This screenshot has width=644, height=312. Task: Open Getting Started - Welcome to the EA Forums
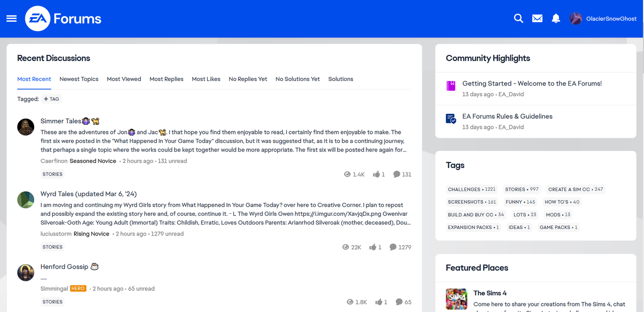click(x=532, y=84)
